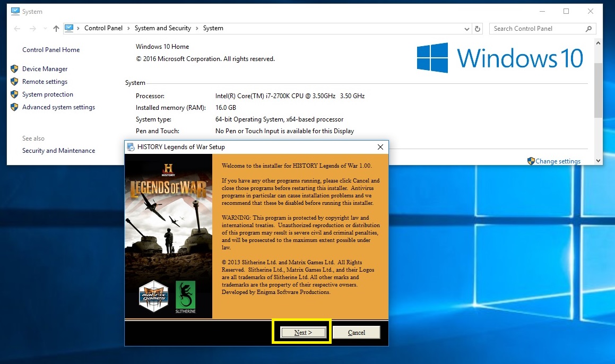Click Next in the Legends of War installer
615x364 pixels.
click(303, 332)
